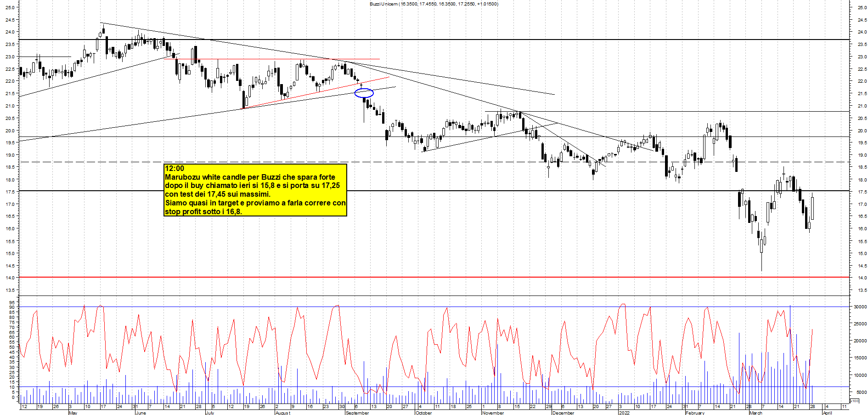Click the "5000" value on the volume scale
Viewport: 868px width, 415px height.
point(862,392)
